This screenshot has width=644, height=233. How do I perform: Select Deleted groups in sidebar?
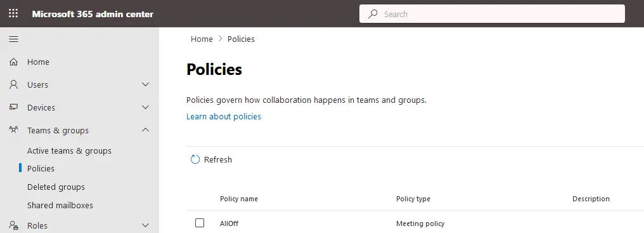point(56,187)
